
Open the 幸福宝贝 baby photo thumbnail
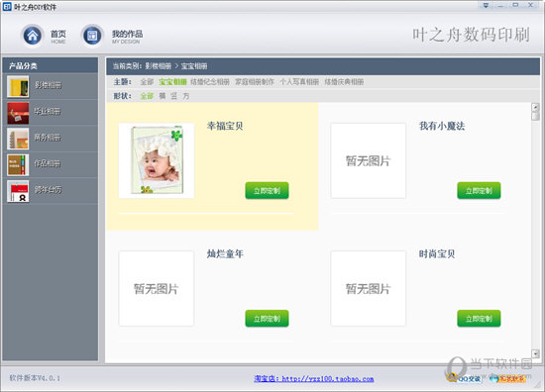tap(157, 160)
